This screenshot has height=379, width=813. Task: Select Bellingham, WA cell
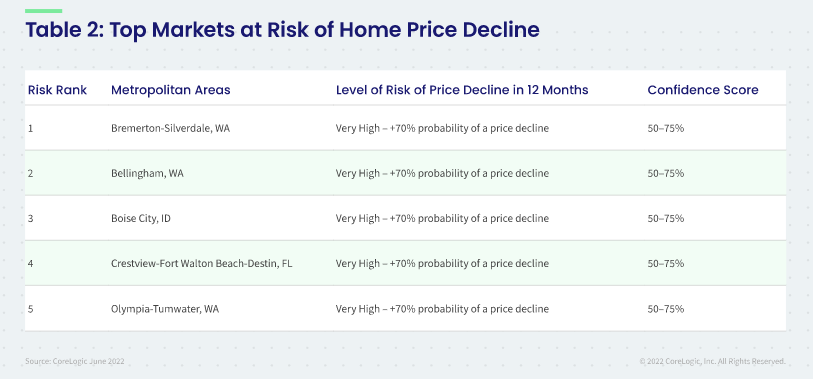[x=147, y=173]
